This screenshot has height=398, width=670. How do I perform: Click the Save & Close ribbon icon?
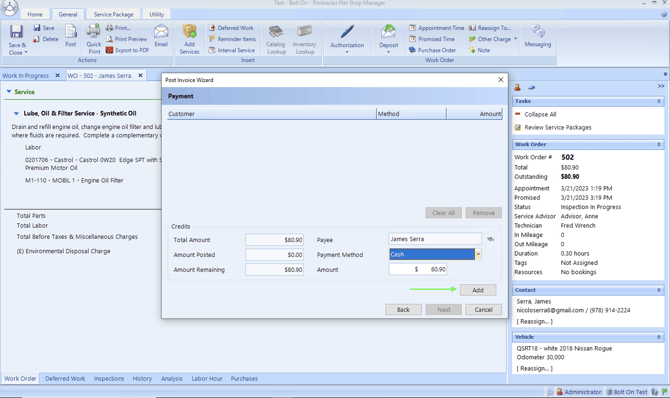16,32
